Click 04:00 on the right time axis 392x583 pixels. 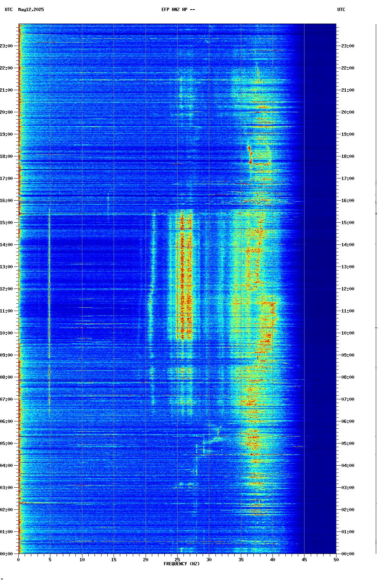point(348,466)
